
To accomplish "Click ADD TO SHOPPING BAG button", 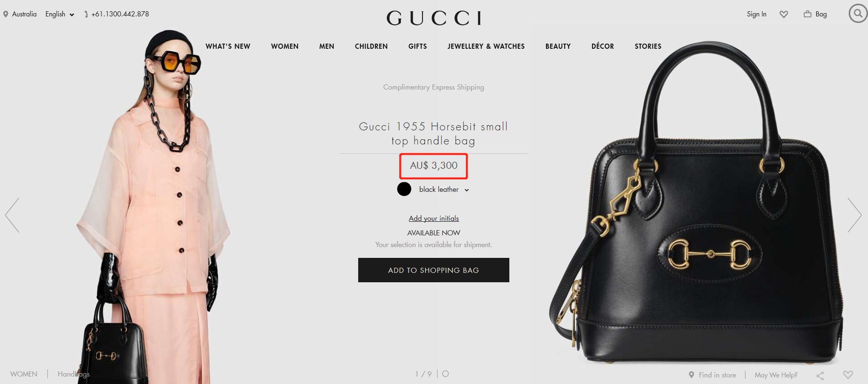I will [434, 270].
